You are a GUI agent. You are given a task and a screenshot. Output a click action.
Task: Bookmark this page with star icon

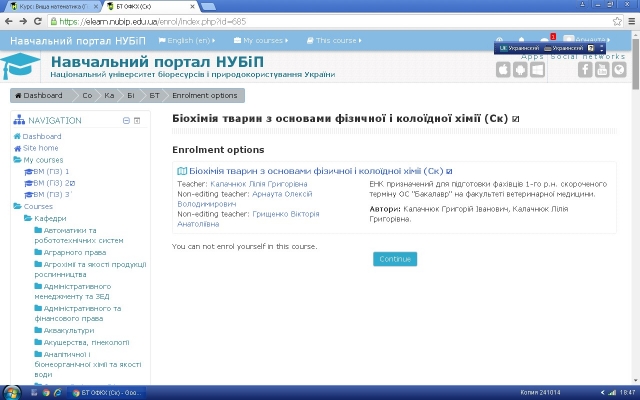(x=617, y=21)
